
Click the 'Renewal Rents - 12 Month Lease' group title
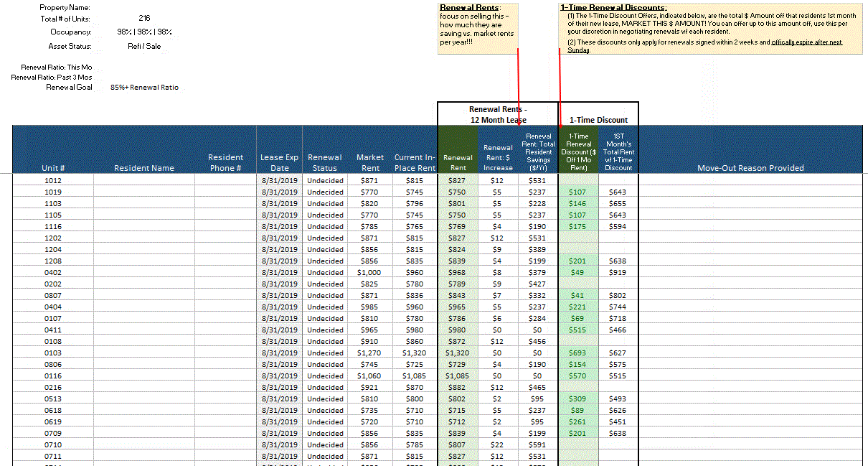[498, 114]
